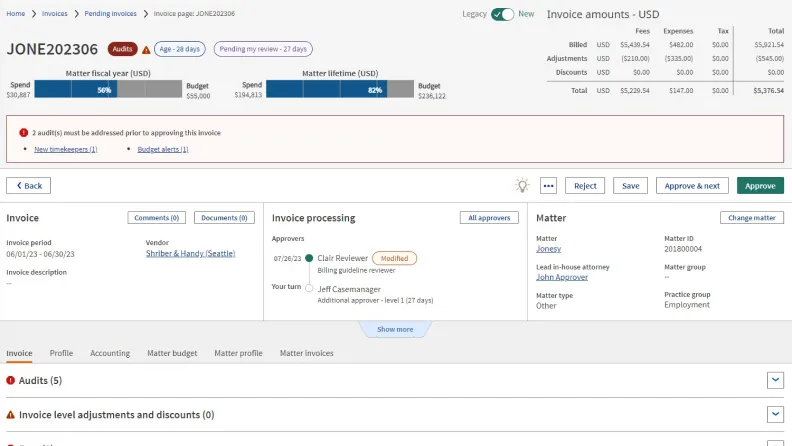Toggle the Legacy/New view switch
The height and width of the screenshot is (446, 792).
502,14
